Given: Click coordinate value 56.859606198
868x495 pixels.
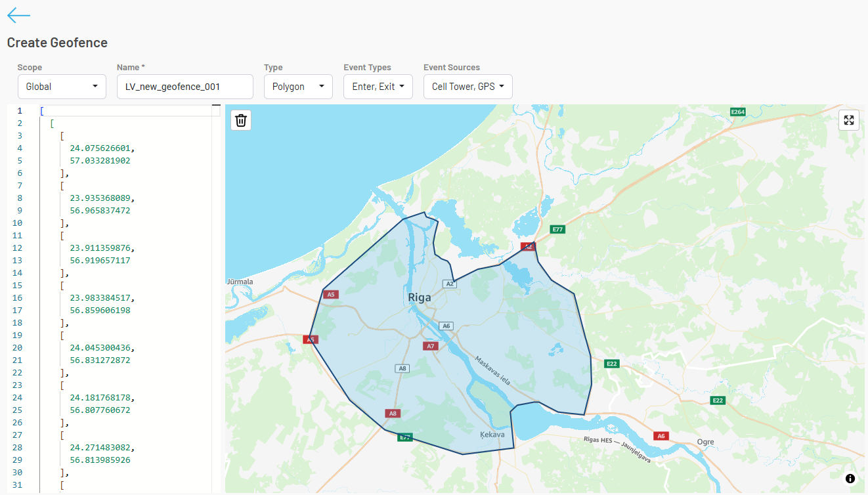Looking at the screenshot, I should coord(100,311).
